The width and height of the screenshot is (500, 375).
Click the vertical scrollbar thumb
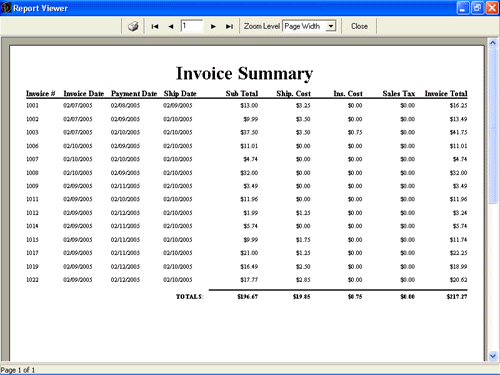click(493, 126)
